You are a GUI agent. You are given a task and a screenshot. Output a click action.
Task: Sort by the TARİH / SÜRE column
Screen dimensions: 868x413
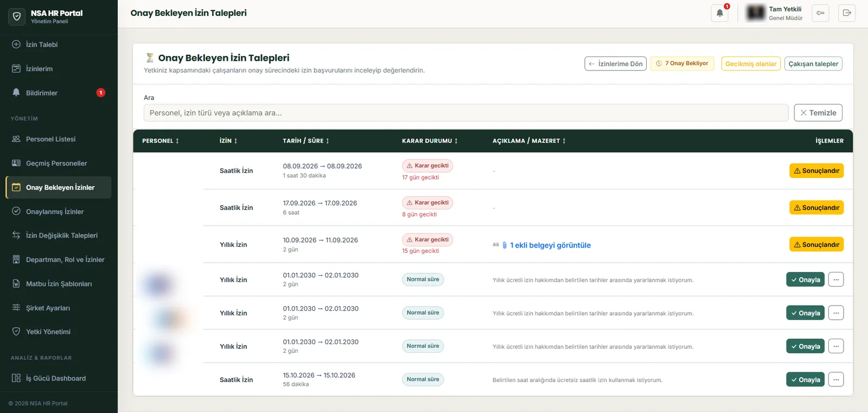click(x=306, y=141)
